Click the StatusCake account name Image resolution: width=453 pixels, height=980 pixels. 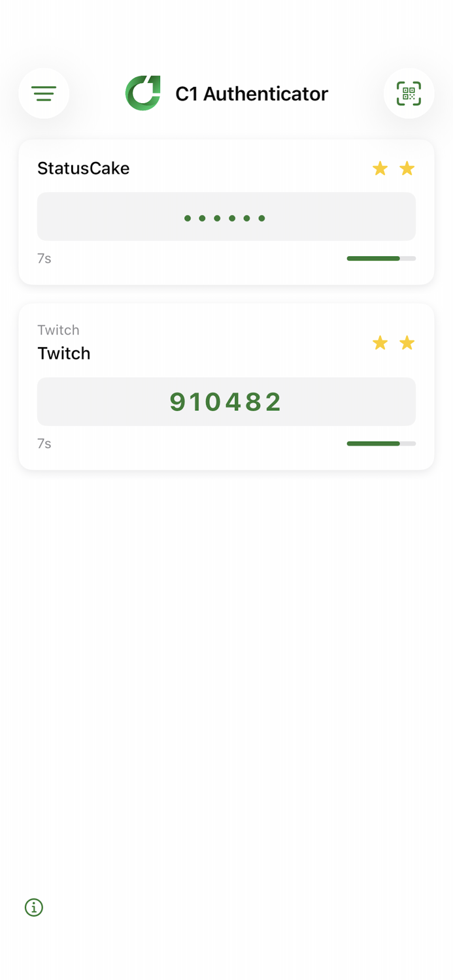83,168
